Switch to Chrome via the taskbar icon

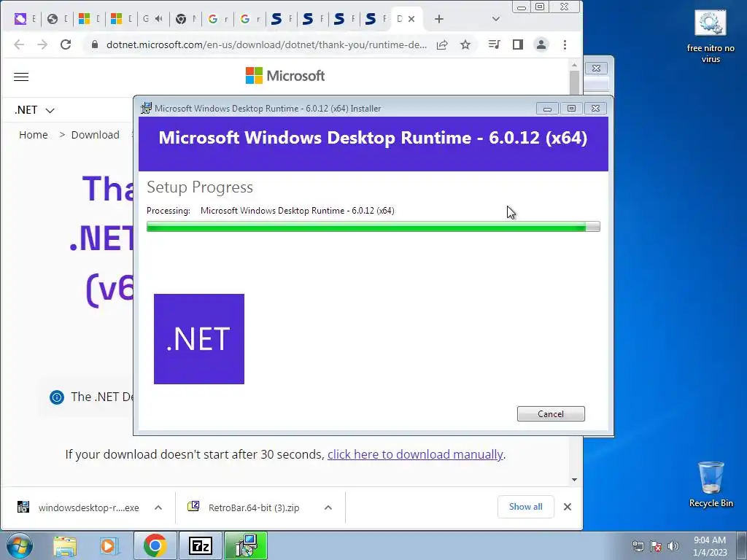155,545
